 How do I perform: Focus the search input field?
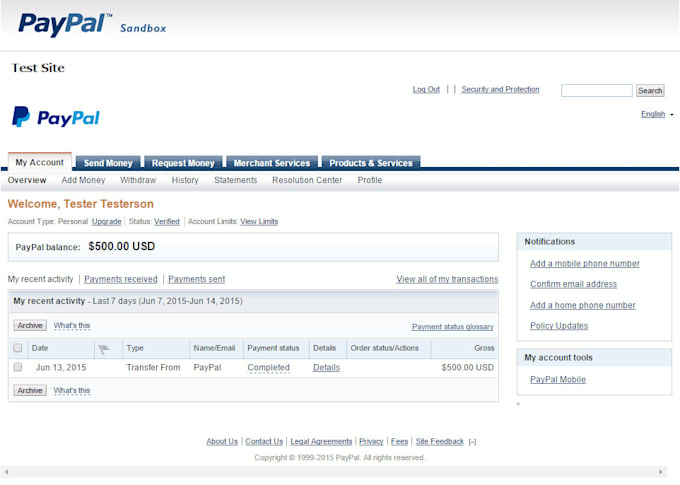[x=597, y=90]
